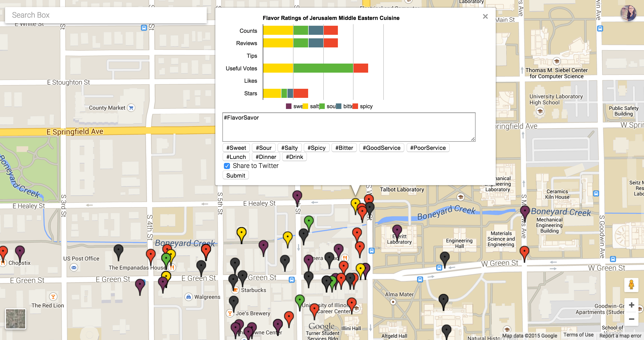The height and width of the screenshot is (340, 644).
Task: Zoom out using the minus button
Action: pos(631,319)
